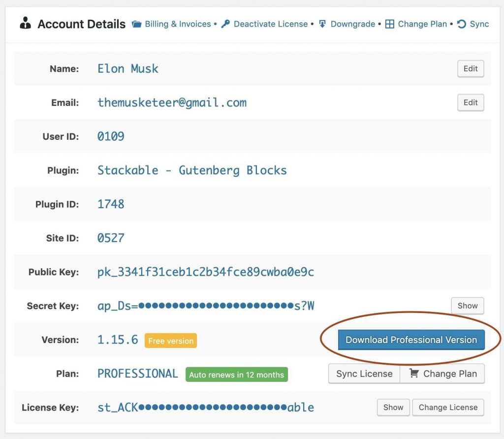
Task: Click Change Plan button in Plan row
Action: click(x=442, y=374)
